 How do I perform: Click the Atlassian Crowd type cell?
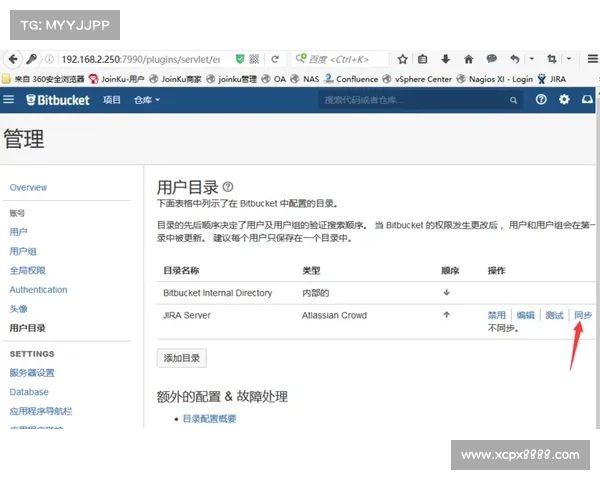334,315
